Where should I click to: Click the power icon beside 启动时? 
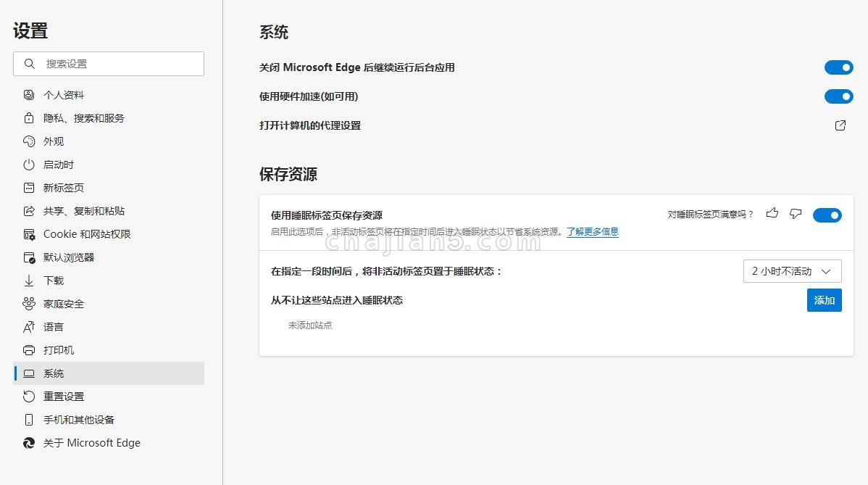pyautogui.click(x=29, y=165)
